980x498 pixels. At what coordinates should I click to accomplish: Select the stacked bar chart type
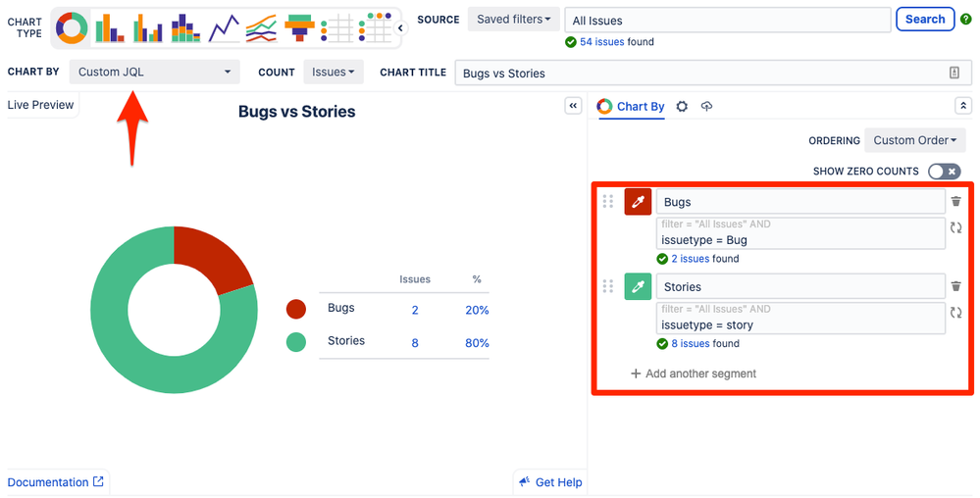click(x=185, y=28)
